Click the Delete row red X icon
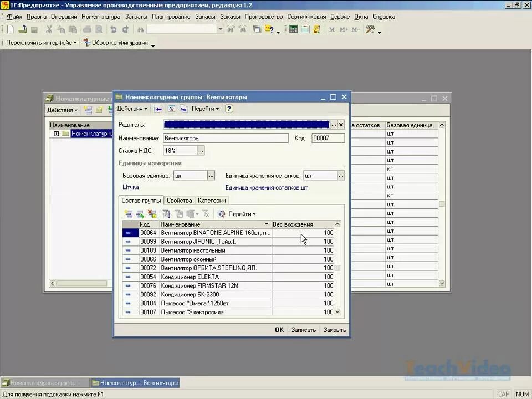The image size is (532, 399). (152, 214)
